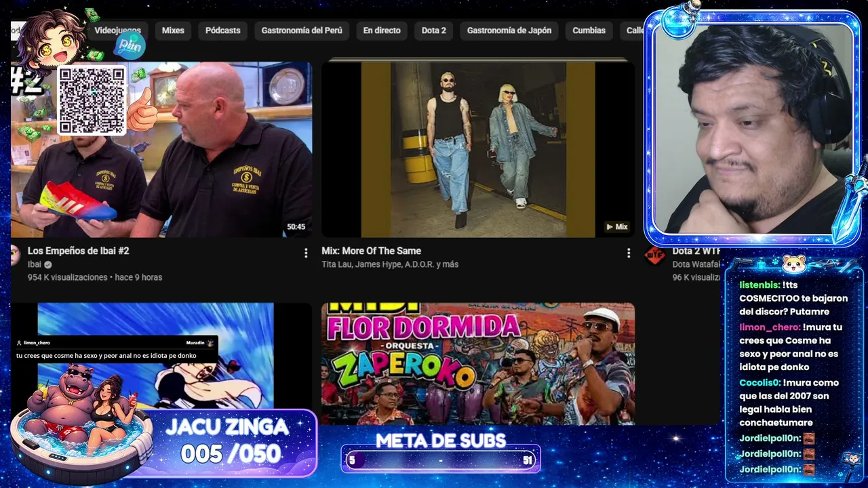Open the Los Empeños de Ibai #2 title link

coord(79,251)
